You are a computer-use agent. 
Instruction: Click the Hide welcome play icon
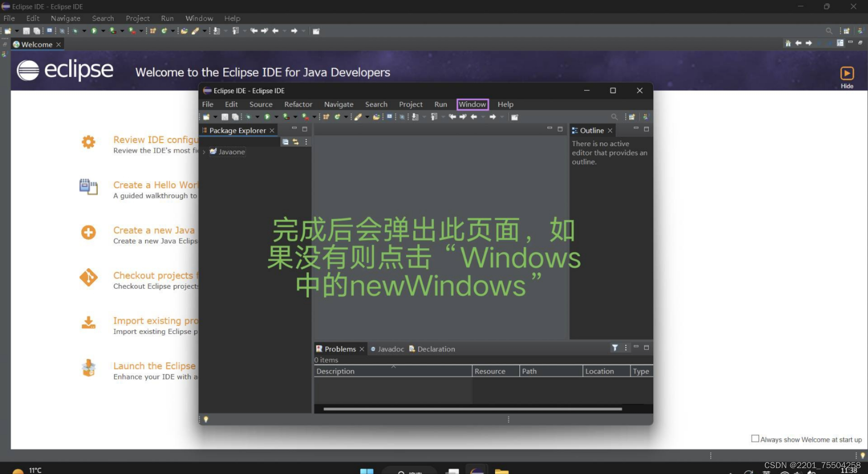847,73
